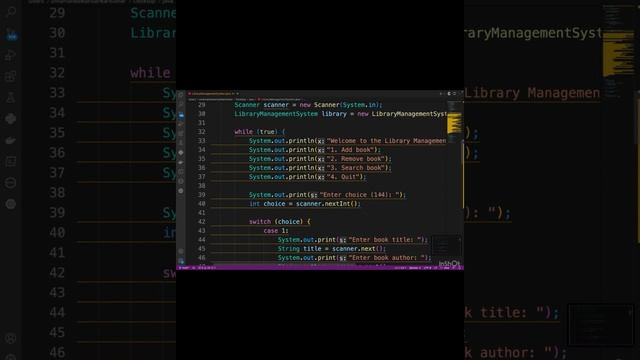
Task: Click the split editor icon at top right
Action: point(454,93)
